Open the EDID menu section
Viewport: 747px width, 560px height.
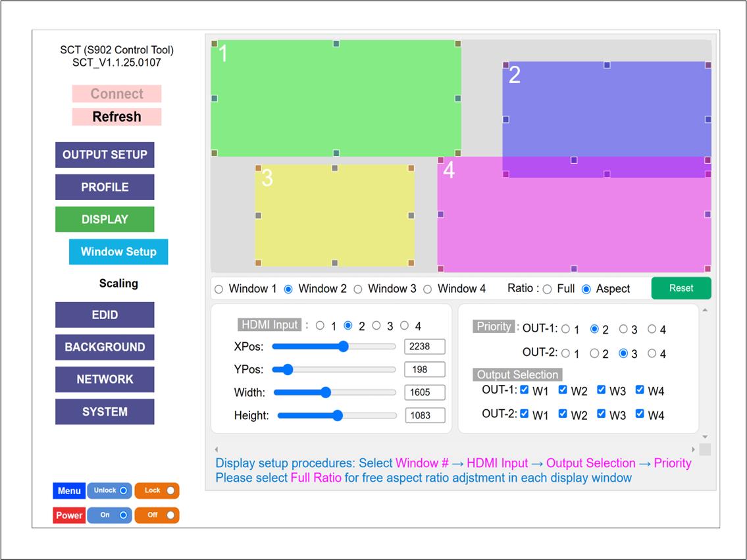click(x=105, y=315)
